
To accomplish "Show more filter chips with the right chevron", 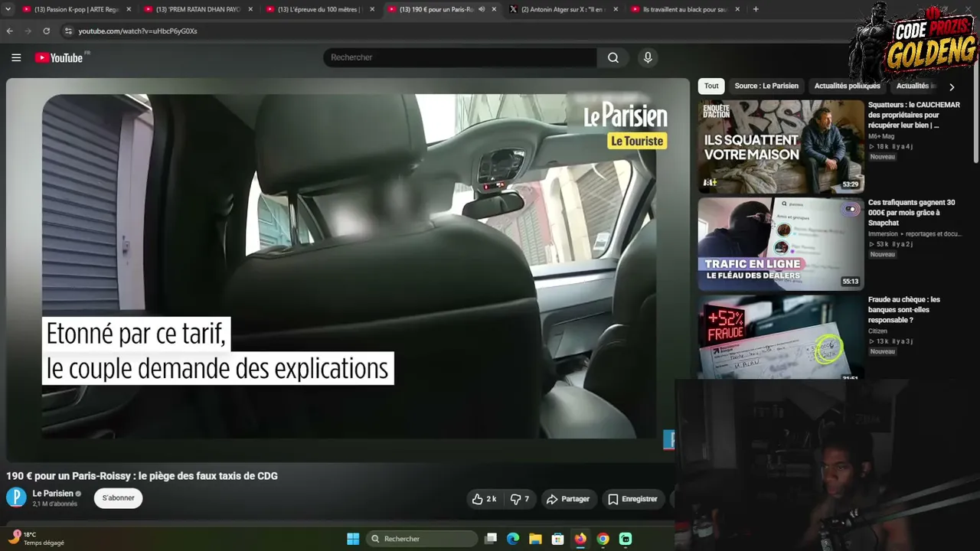I will click(952, 86).
